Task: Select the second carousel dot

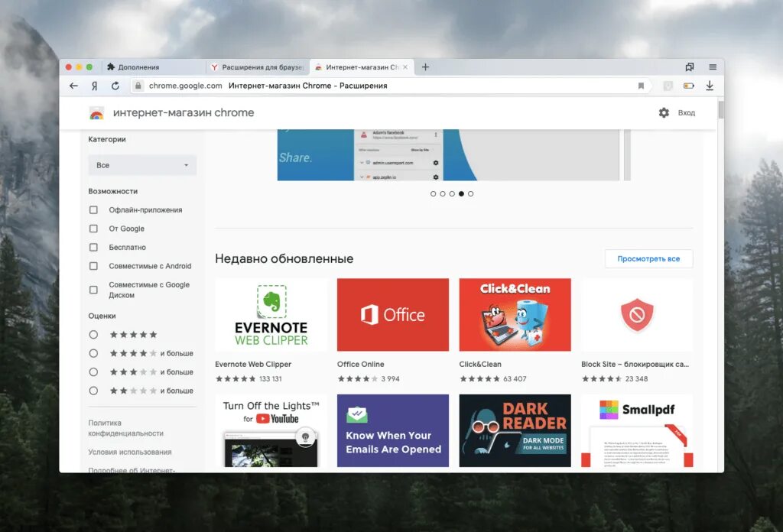Action: tap(443, 193)
